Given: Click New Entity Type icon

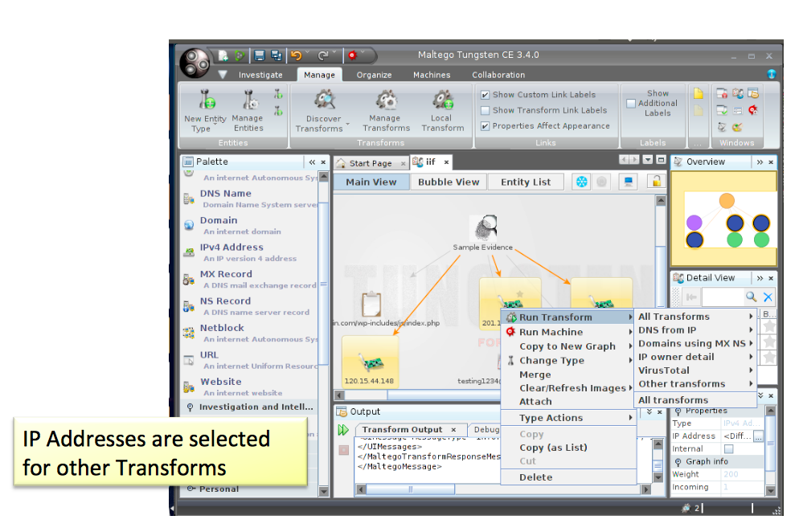Looking at the screenshot, I should [207, 100].
